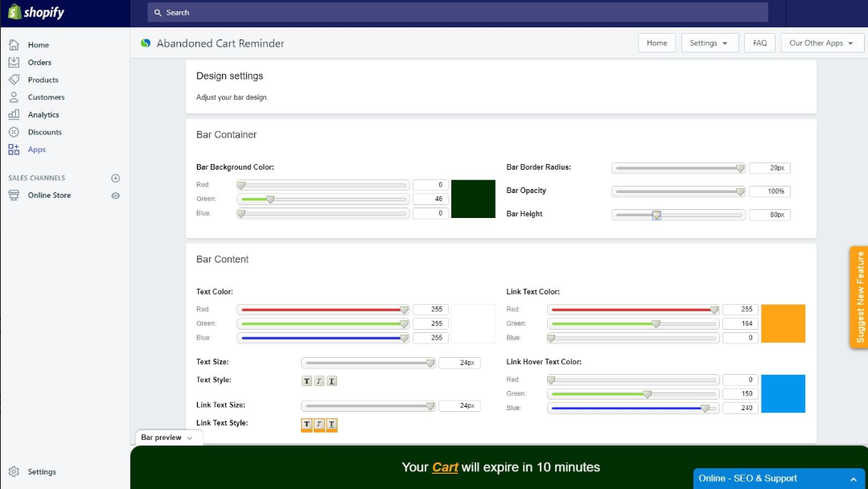This screenshot has width=868, height=489.
Task: Open the Settings dropdown in app header
Action: [x=710, y=43]
